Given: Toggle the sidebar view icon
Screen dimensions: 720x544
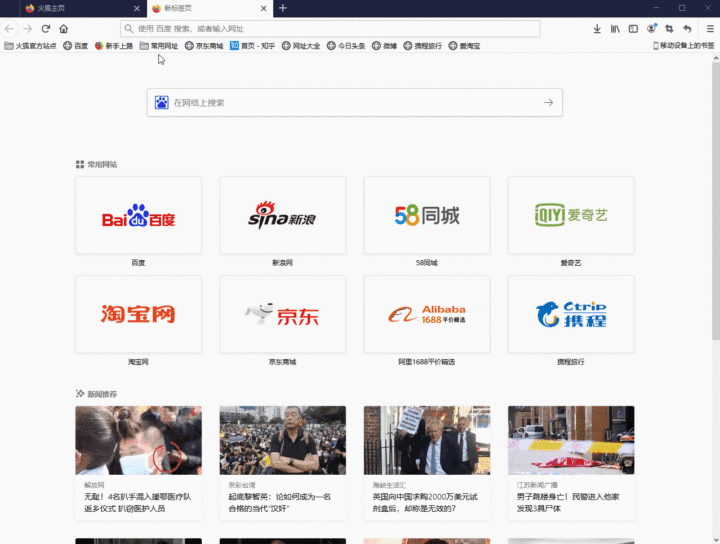Looking at the screenshot, I should (633, 29).
